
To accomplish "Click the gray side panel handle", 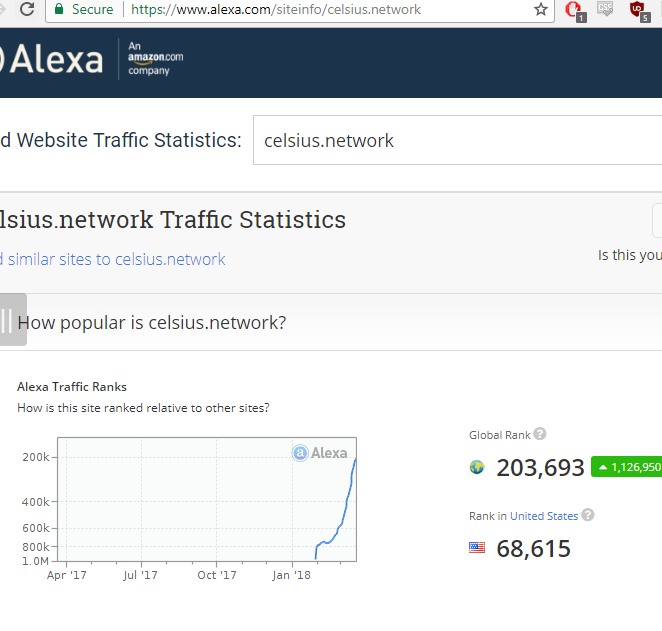I will click(13, 320).
